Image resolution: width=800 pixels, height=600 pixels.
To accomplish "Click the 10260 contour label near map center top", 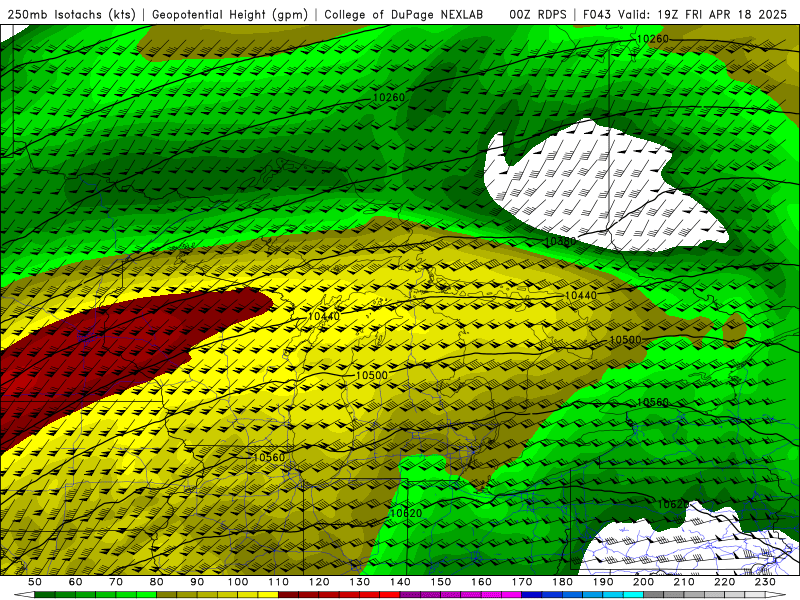I will [x=389, y=97].
